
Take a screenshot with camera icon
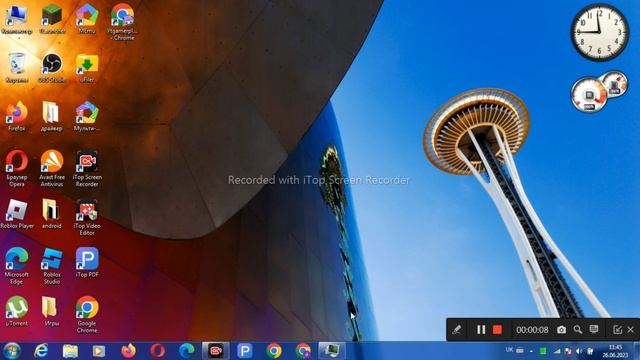click(x=561, y=329)
